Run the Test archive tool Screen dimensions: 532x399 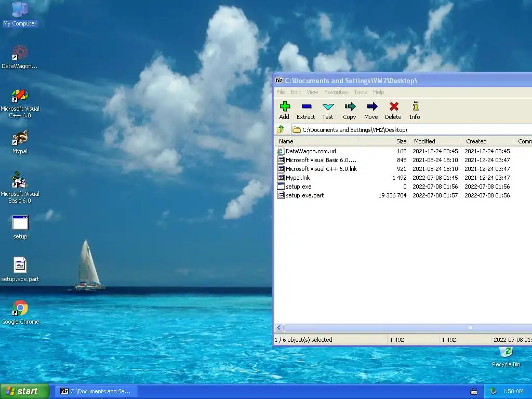coord(328,110)
